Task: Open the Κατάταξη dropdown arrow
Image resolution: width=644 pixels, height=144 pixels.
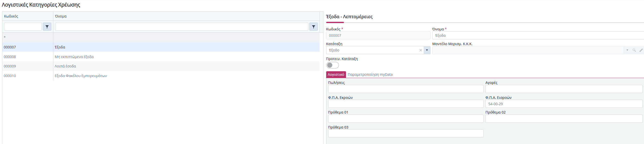Action: pos(427,50)
